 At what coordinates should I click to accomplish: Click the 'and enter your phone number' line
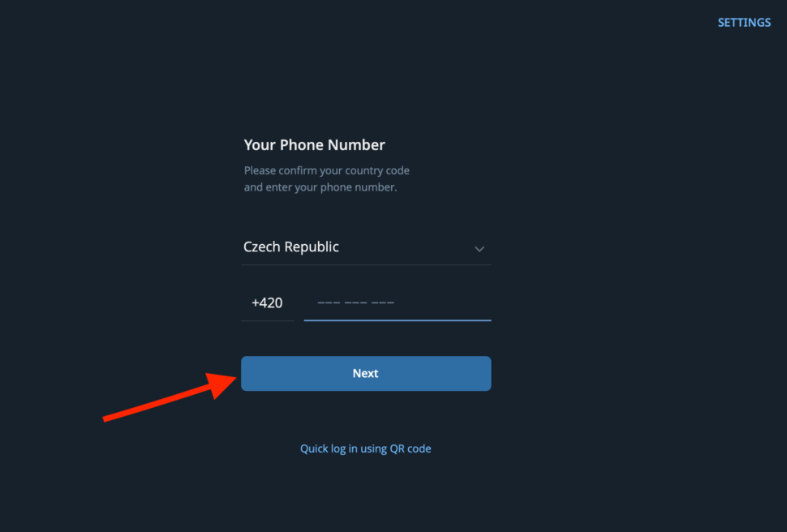[x=320, y=188]
